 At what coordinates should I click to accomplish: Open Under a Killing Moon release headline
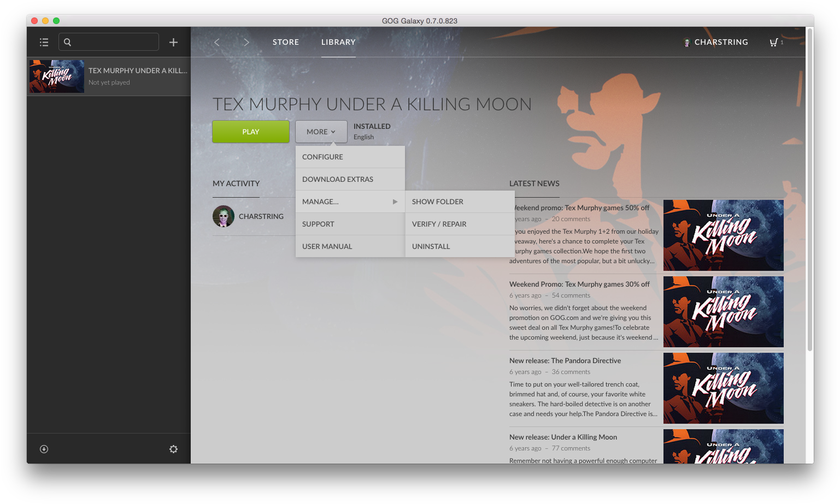pos(563,437)
